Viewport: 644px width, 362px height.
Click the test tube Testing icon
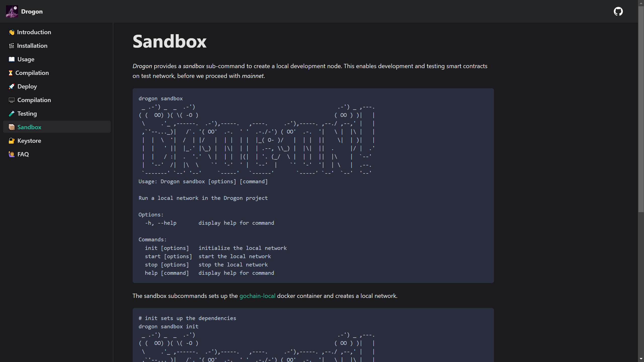[12, 114]
